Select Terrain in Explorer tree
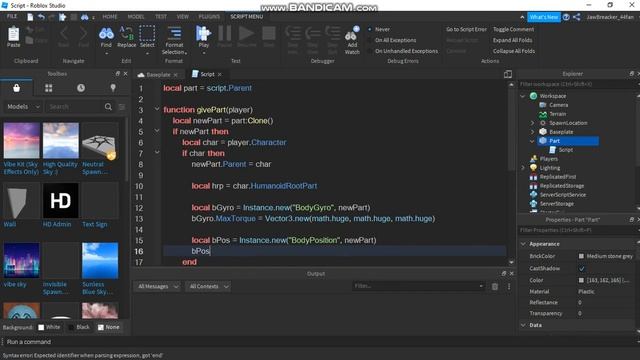Viewport: 640px width, 360px height. 557,114
